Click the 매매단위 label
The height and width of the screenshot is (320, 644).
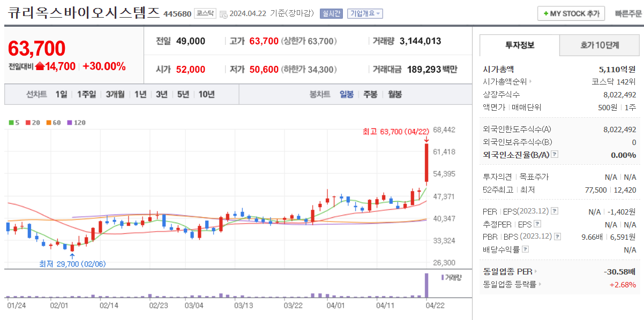(x=527, y=107)
